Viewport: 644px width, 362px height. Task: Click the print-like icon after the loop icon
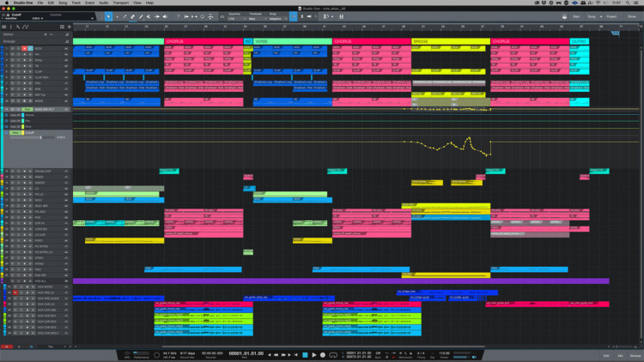[x=210, y=17]
